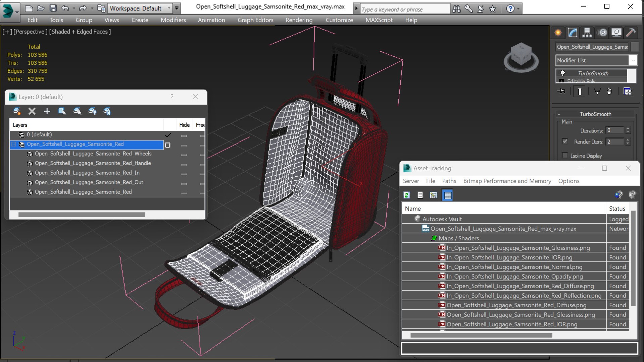Screen dimensions: 644x362
Task: Switch Asset Tracking to table view
Action: point(448,195)
